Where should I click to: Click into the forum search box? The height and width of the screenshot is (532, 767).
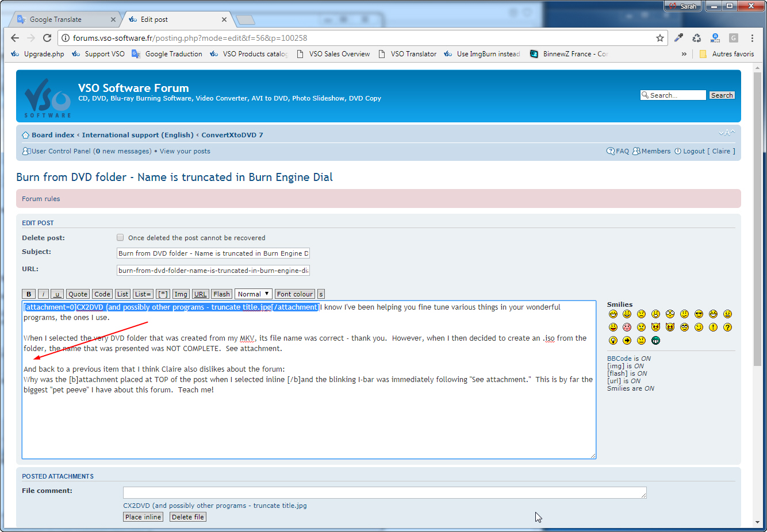[673, 95]
